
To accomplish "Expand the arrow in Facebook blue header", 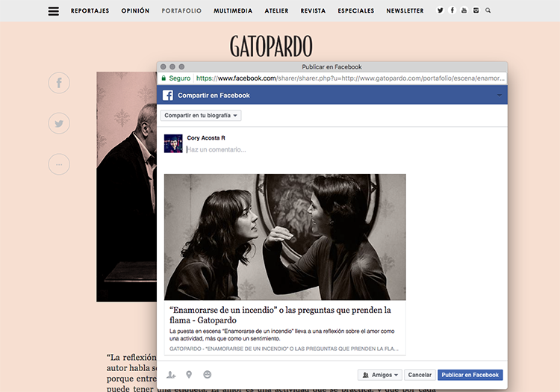I will (499, 96).
